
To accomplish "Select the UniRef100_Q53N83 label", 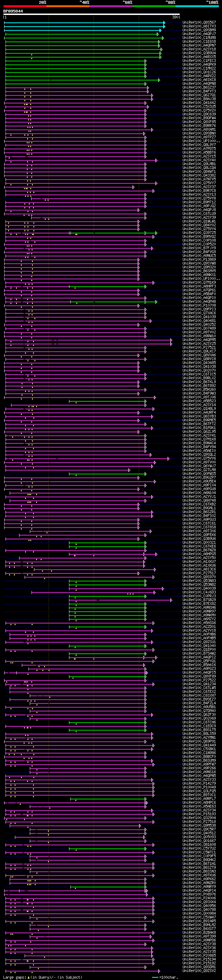I will click(x=199, y=581).
